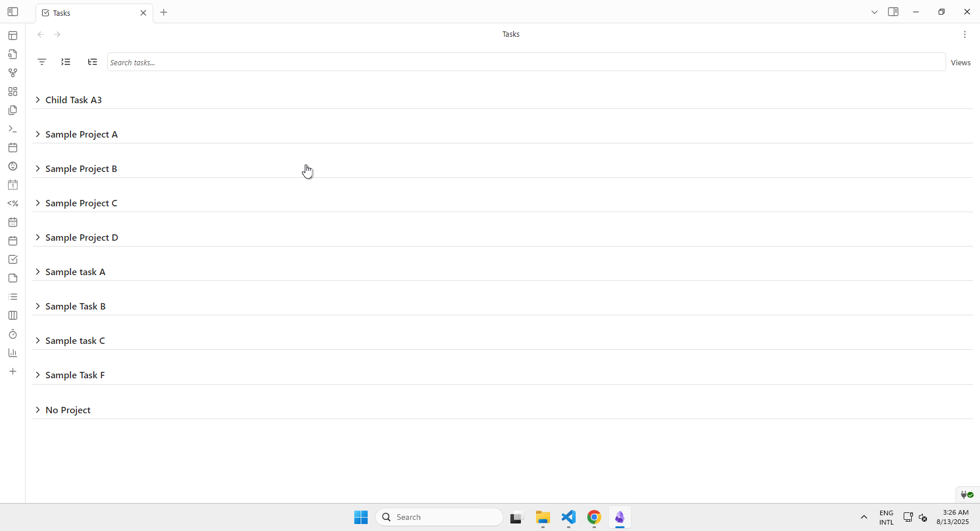Toggle the right sidebar panel
Image resolution: width=980 pixels, height=531 pixels.
tap(893, 12)
